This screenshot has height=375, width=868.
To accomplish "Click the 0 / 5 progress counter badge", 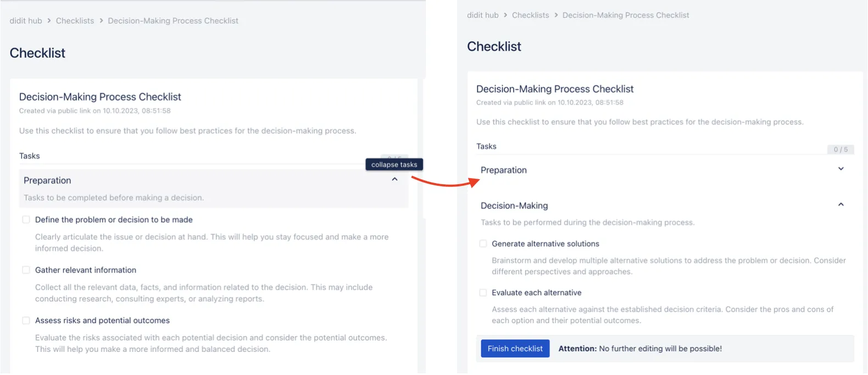I will point(841,150).
